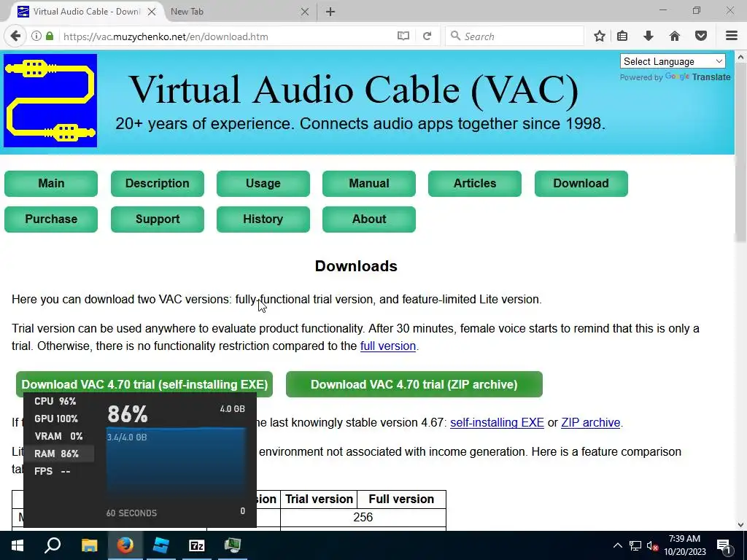Open site information icon in address bar
The image size is (747, 560).
[36, 36]
